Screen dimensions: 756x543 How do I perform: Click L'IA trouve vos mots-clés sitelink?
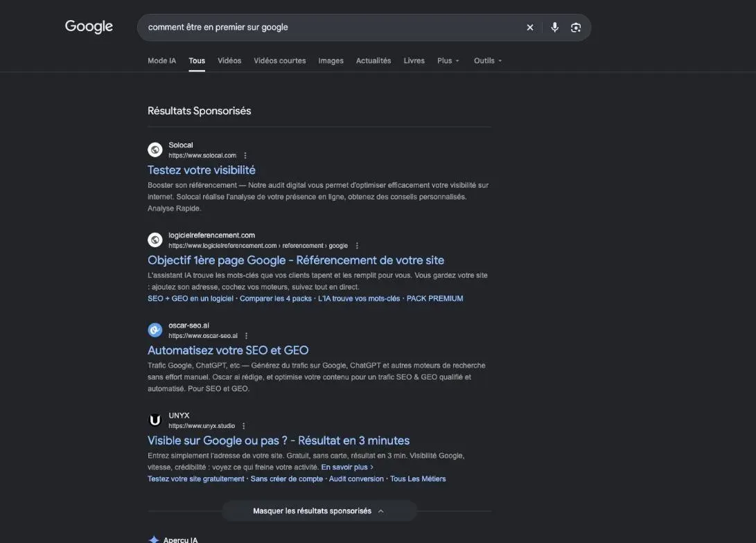(x=359, y=299)
